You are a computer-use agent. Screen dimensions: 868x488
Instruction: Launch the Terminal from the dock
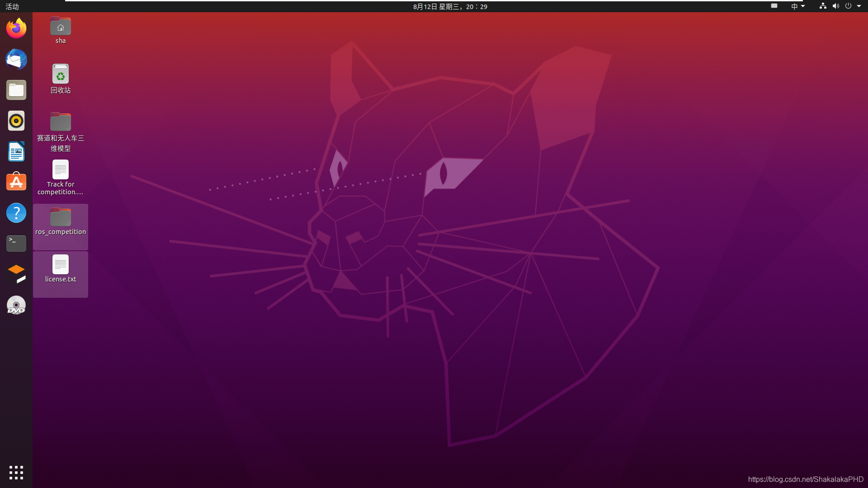click(x=16, y=244)
